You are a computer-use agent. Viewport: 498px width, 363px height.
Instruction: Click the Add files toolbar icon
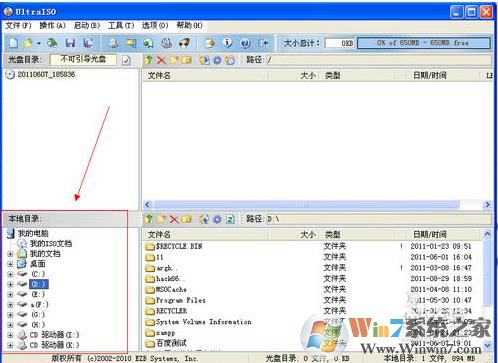pos(210,43)
